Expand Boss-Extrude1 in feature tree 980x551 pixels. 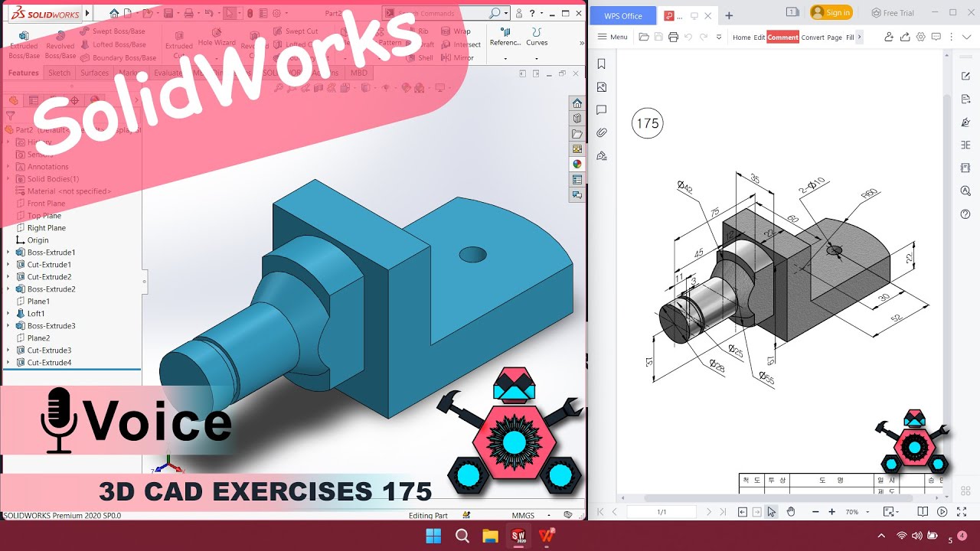(9, 253)
